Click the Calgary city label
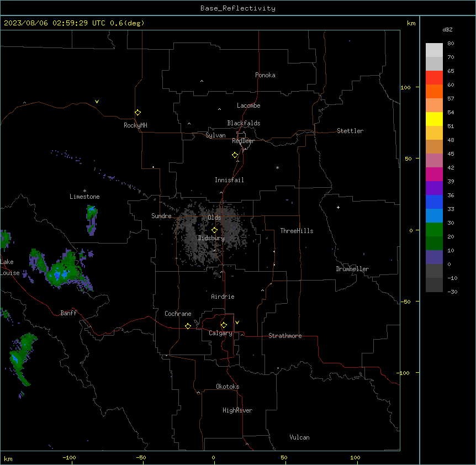This screenshot has width=476, height=465. [220, 333]
